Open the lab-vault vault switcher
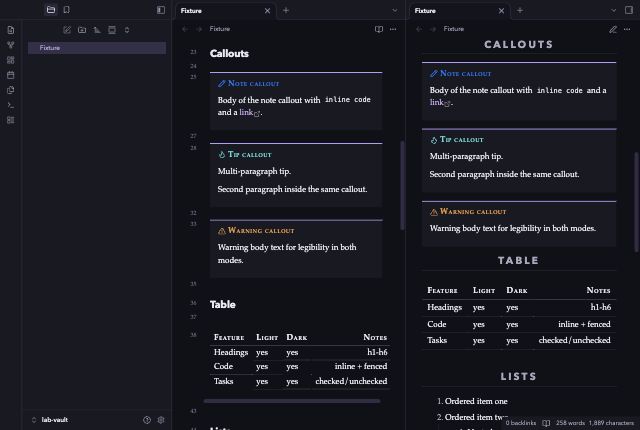Image resolution: width=640 pixels, height=430 pixels. pyautogui.click(x=50, y=420)
